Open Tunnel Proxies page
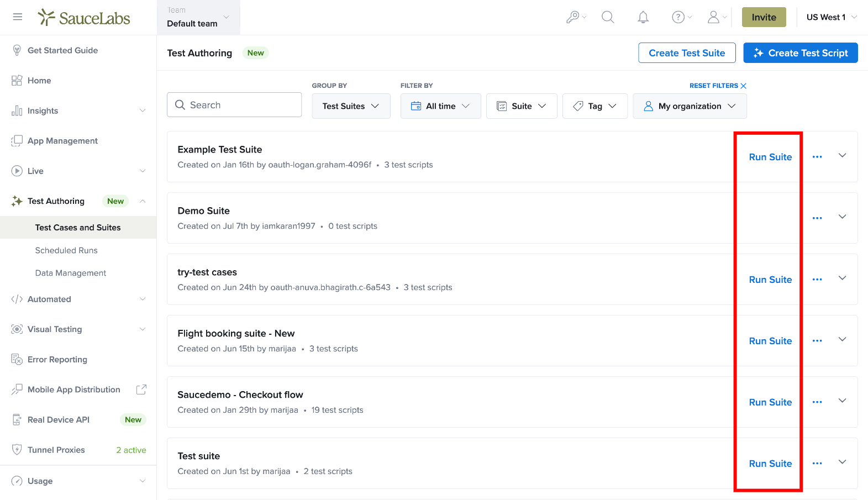 pos(56,450)
